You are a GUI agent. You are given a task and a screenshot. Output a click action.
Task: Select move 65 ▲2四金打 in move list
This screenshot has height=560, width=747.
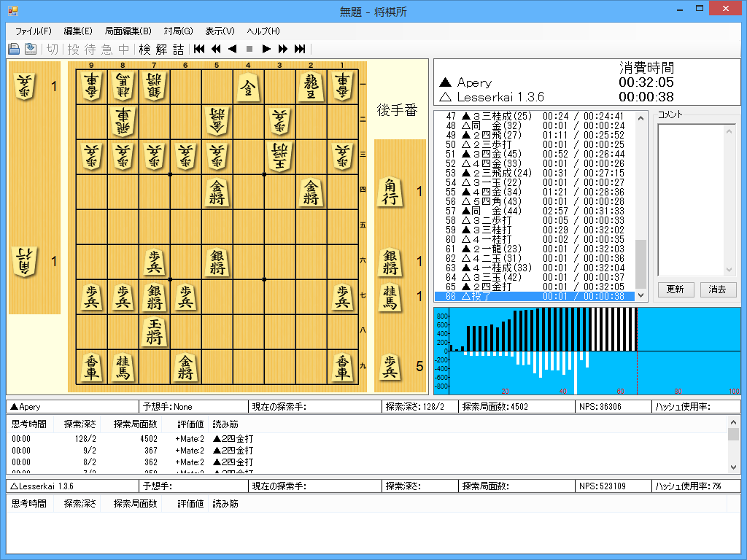coord(535,287)
